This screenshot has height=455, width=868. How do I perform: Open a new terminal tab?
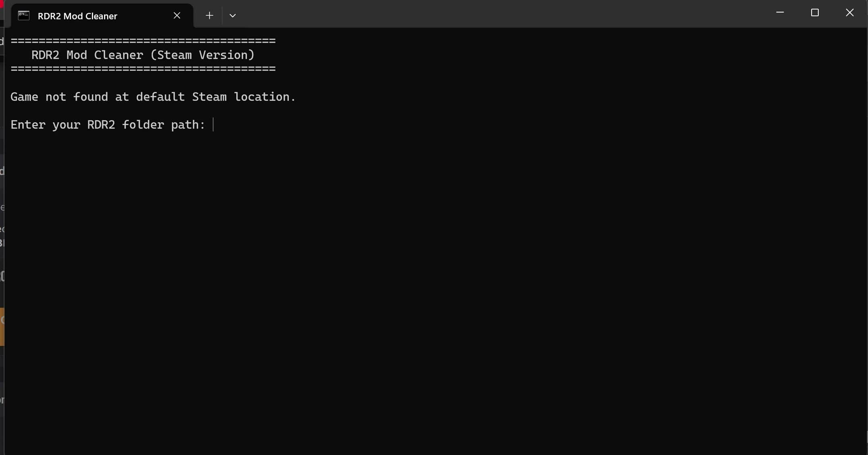pos(209,16)
